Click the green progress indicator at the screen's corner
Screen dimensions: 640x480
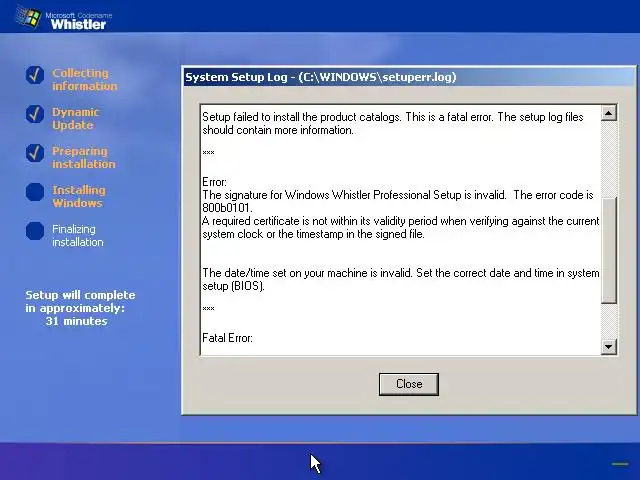click(620, 464)
